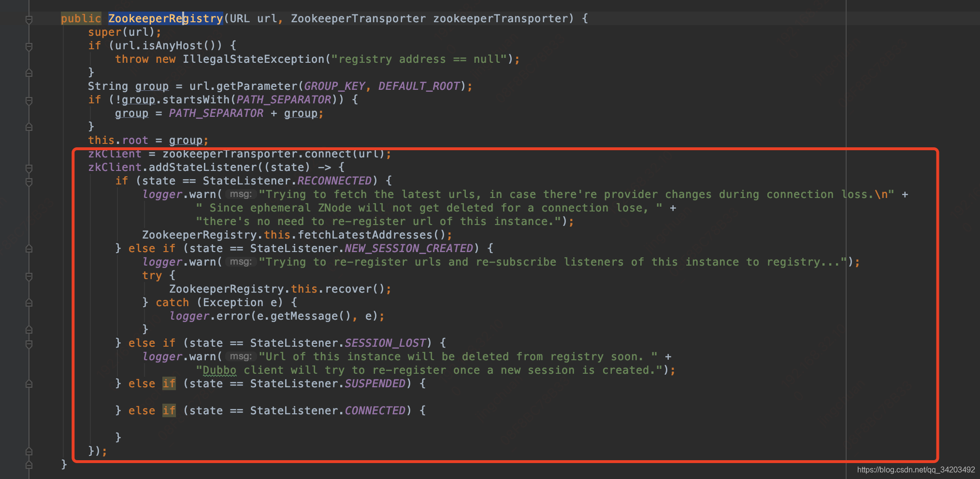Click the 'public' modifier keyword
This screenshot has width=980, height=479.
pyautogui.click(x=81, y=18)
